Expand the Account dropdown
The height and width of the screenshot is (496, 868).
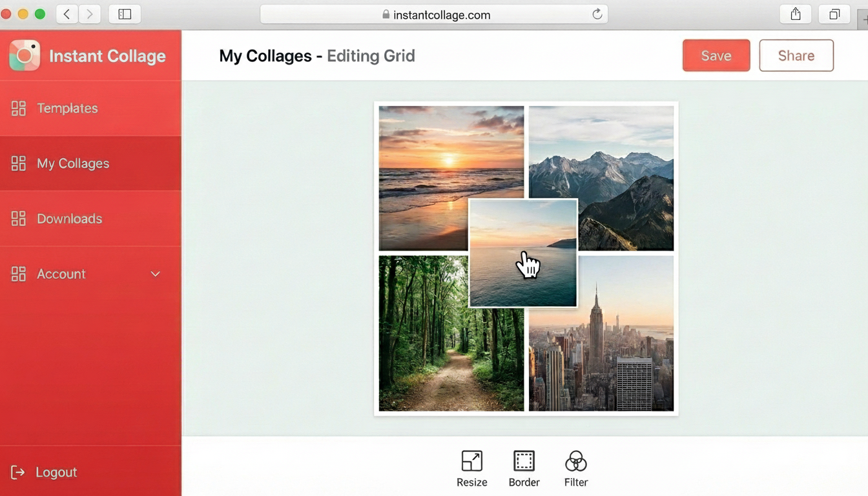[x=155, y=274]
